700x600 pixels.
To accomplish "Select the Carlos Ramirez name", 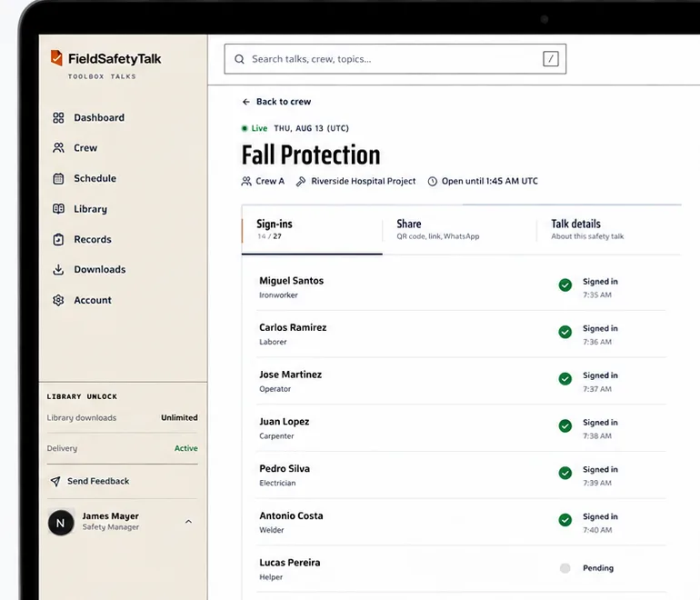I will 293,327.
